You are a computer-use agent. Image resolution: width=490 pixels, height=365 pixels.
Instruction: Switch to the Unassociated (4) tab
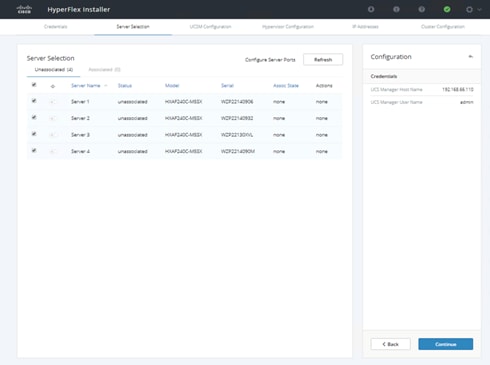(x=54, y=70)
